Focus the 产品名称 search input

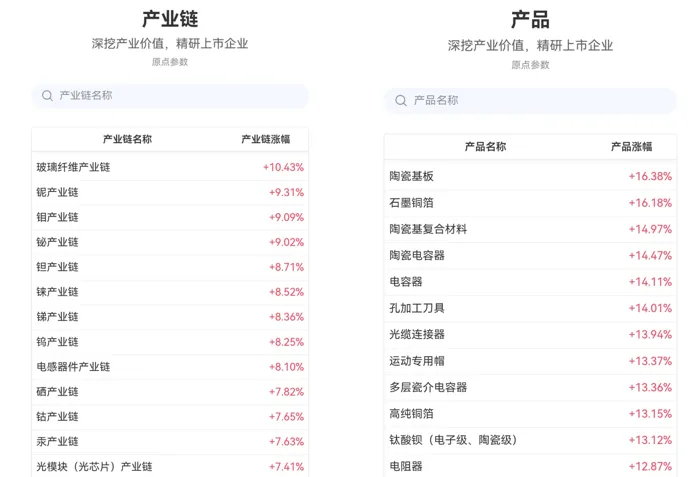click(530, 100)
